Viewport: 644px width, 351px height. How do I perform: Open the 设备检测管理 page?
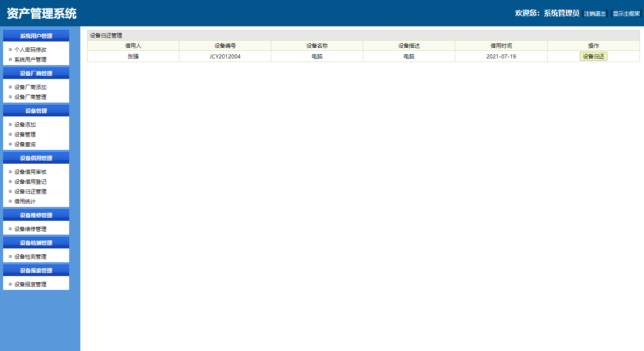pyautogui.click(x=29, y=256)
